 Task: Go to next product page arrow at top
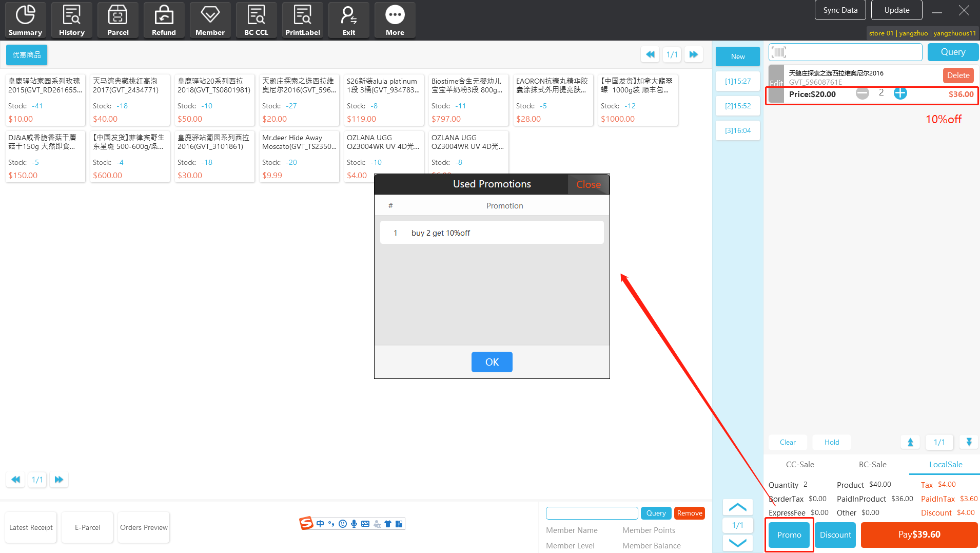tap(693, 54)
